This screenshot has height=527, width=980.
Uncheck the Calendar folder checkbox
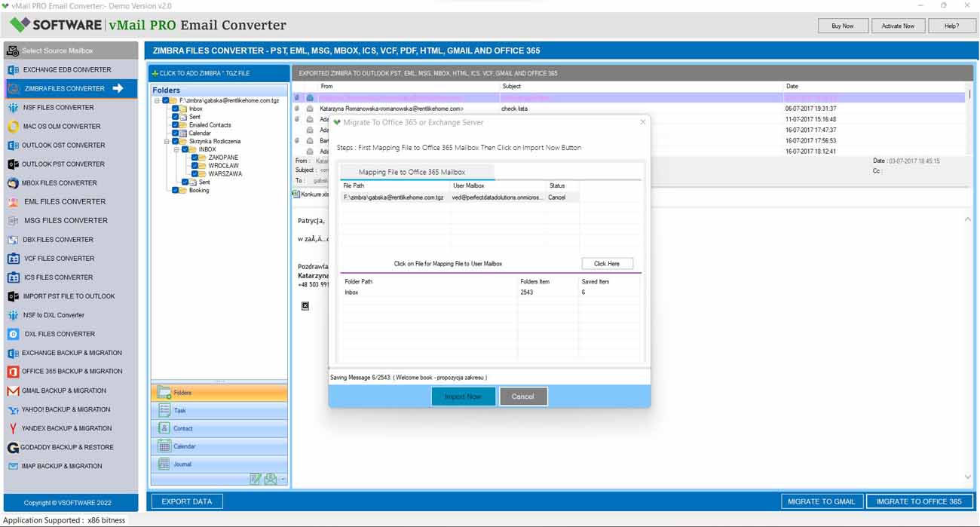175,133
